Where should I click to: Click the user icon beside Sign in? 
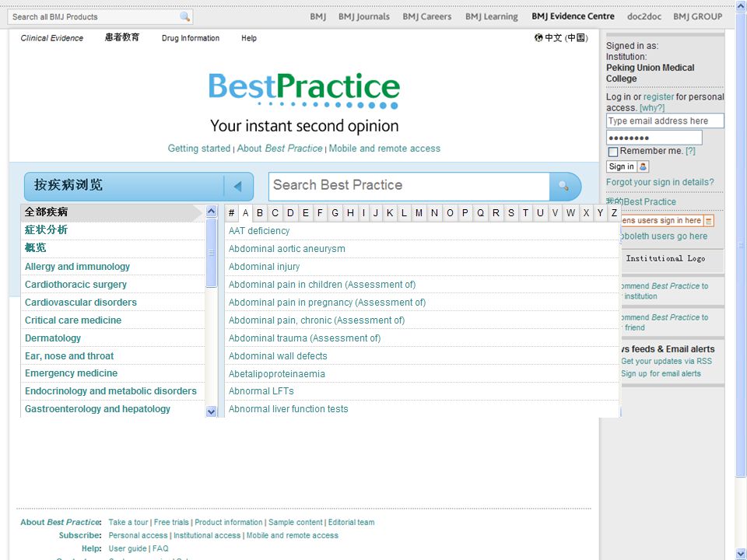tap(643, 166)
